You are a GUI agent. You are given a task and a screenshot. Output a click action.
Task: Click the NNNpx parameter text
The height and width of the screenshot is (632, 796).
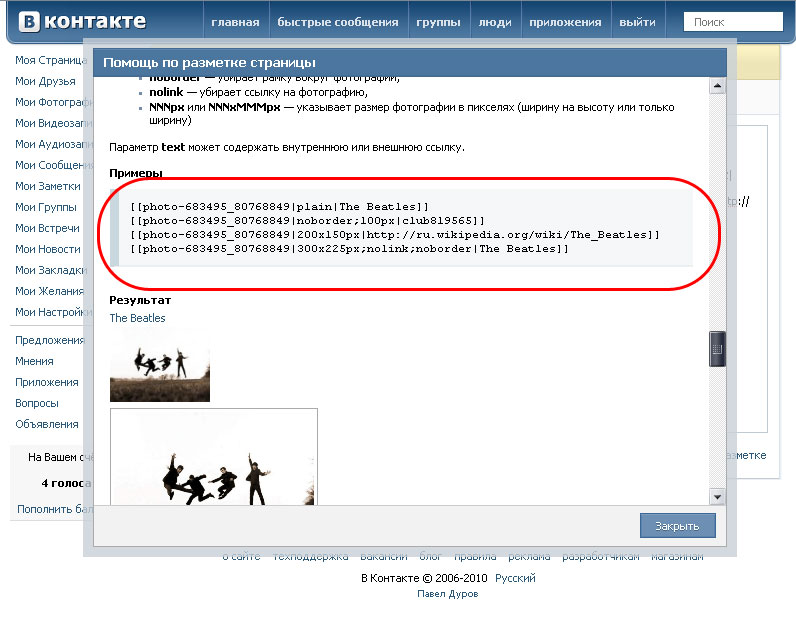(x=167, y=107)
